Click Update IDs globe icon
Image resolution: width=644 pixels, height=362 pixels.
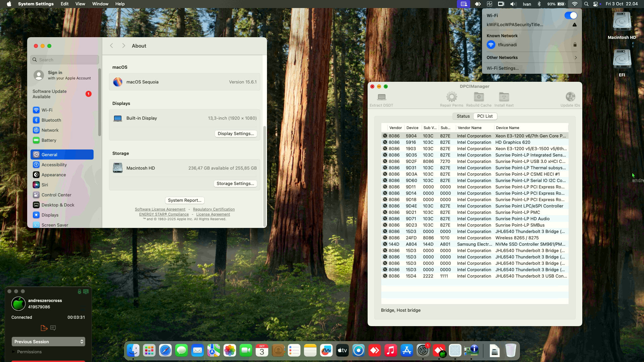[x=570, y=97]
